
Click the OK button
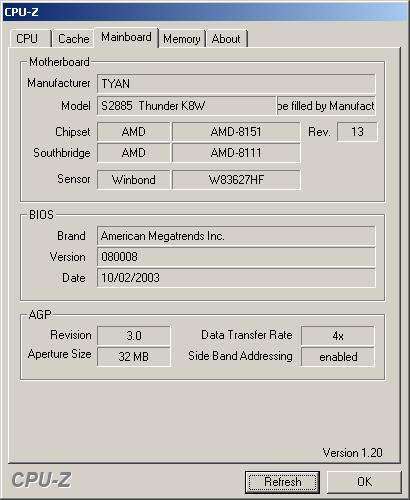[x=364, y=482]
